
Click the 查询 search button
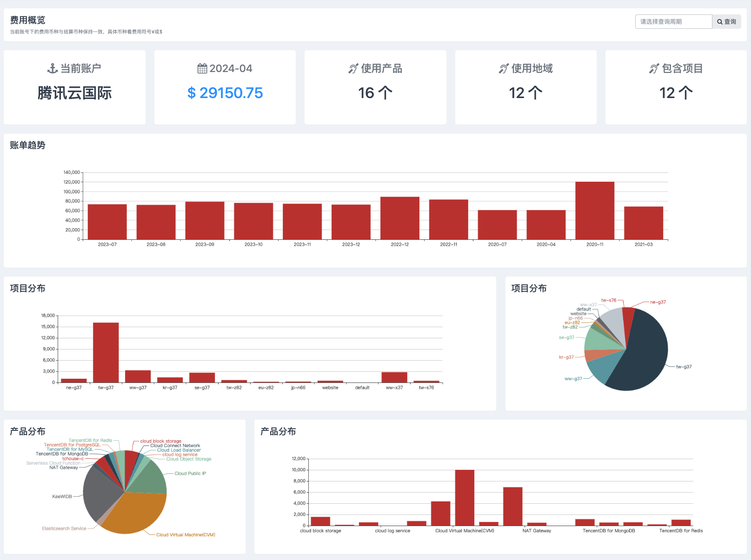(x=726, y=22)
